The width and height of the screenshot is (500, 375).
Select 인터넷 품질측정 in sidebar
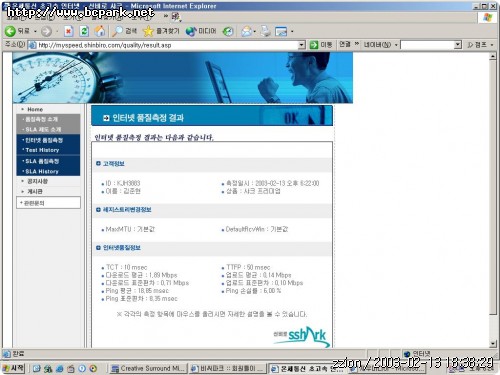(x=44, y=140)
